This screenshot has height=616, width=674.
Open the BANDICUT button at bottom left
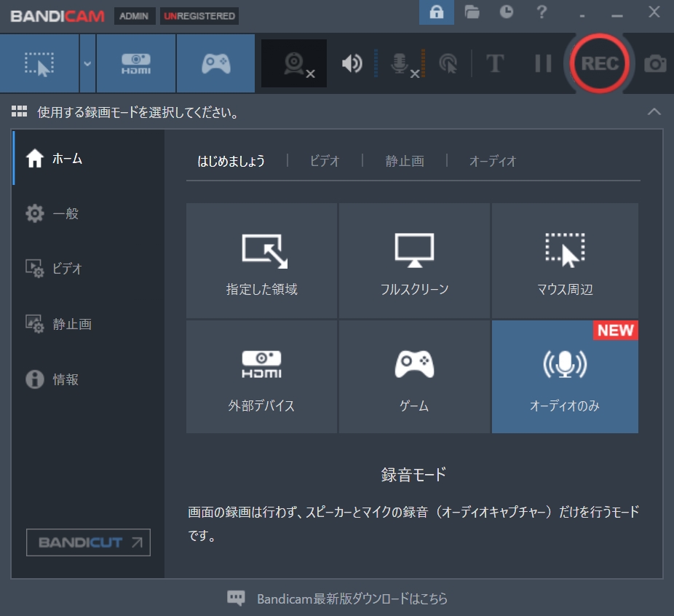coord(87,542)
